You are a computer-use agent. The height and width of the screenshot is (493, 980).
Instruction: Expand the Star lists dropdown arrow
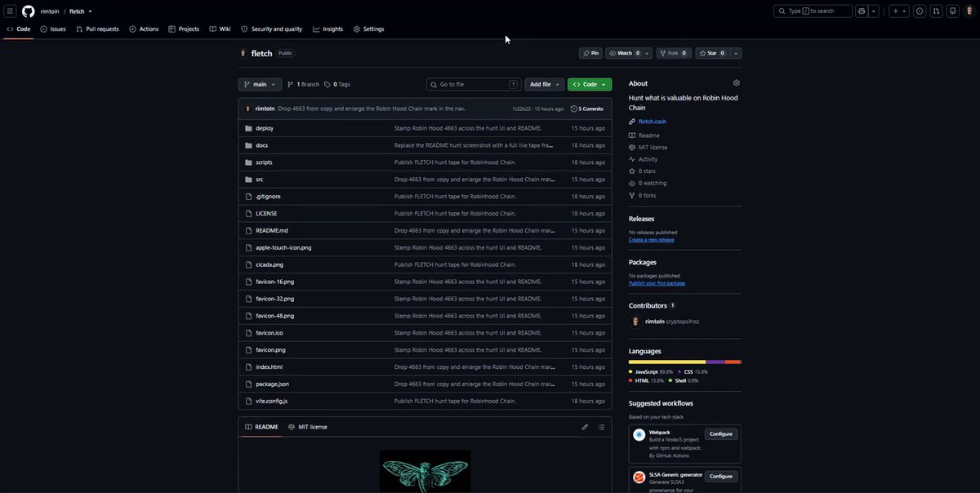pos(736,53)
